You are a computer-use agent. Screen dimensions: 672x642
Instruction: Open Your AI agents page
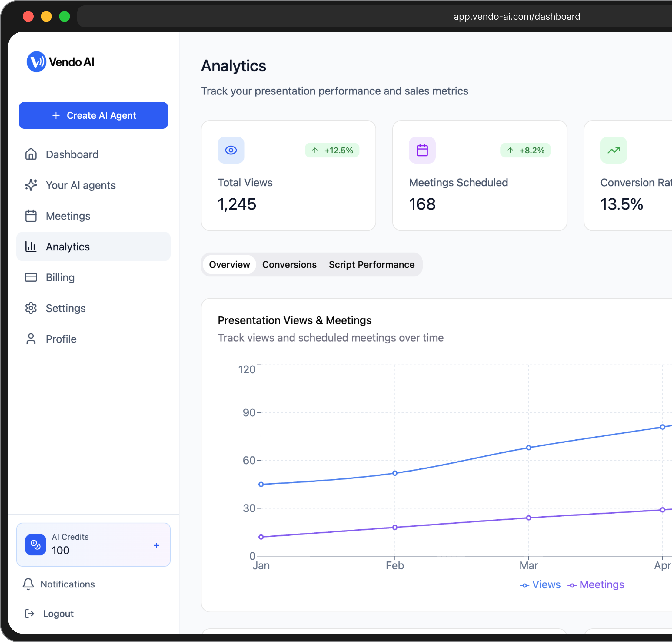[81, 185]
